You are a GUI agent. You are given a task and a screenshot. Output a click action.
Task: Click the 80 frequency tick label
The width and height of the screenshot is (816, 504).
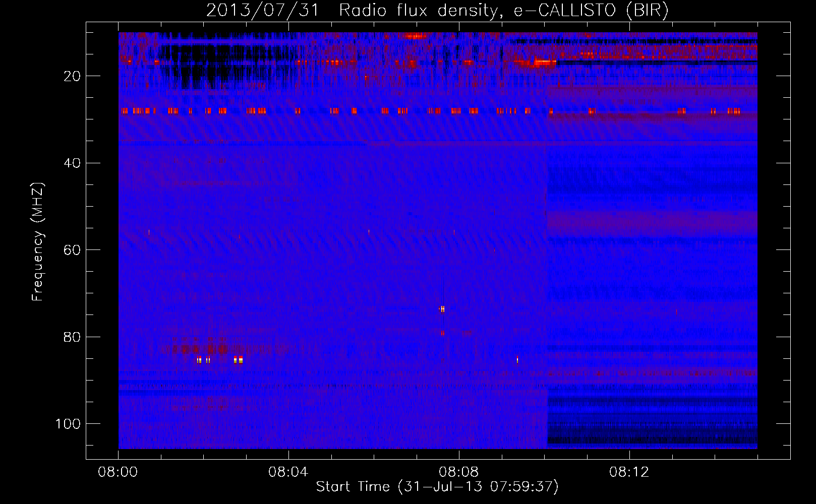pyautogui.click(x=72, y=337)
